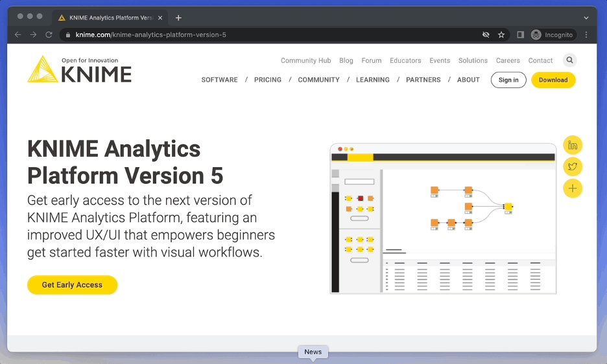Open the site search magnifier icon
Image resolution: width=607 pixels, height=364 pixels.
[x=569, y=60]
